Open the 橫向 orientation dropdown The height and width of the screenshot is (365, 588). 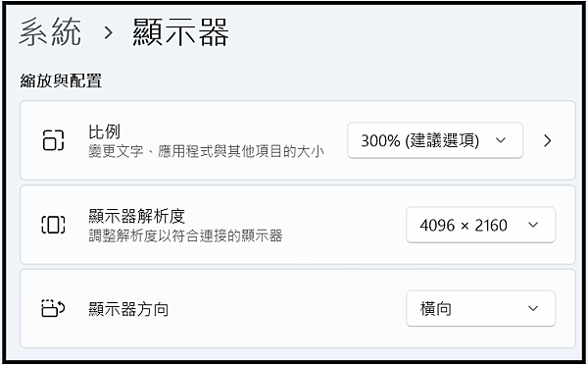pyautogui.click(x=480, y=308)
